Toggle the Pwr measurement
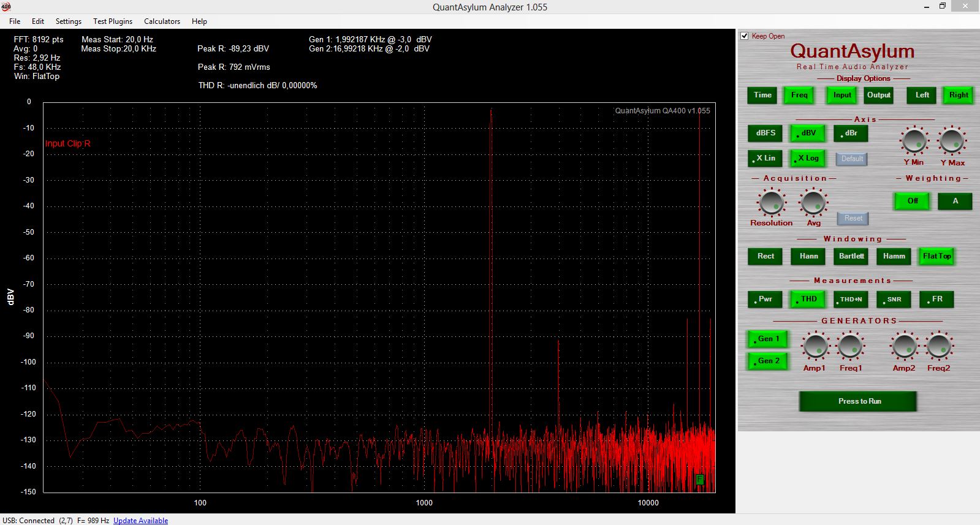The width and height of the screenshot is (980, 525). click(765, 299)
